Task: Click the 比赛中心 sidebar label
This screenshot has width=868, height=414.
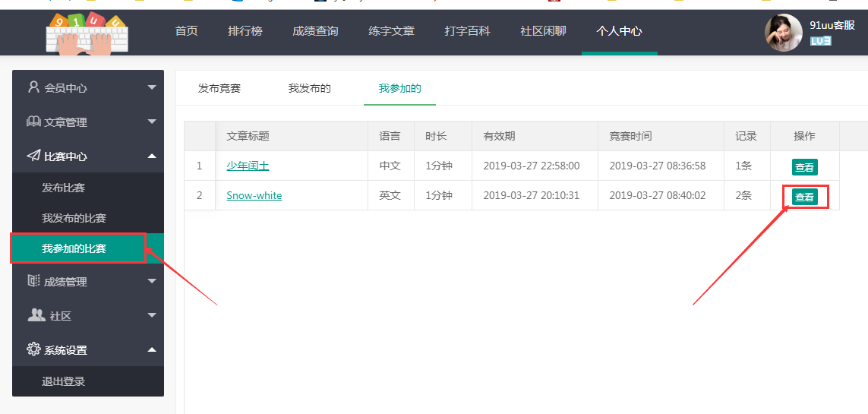Action: tap(65, 156)
